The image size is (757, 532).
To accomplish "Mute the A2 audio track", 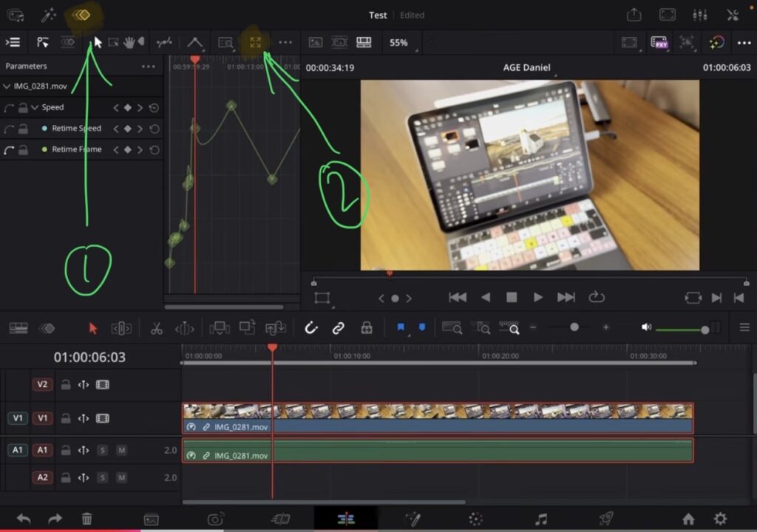I will click(x=122, y=478).
